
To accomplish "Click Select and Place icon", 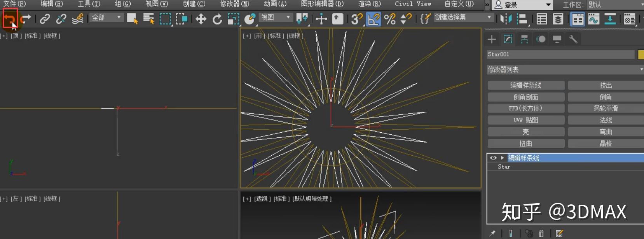I will pos(250,18).
